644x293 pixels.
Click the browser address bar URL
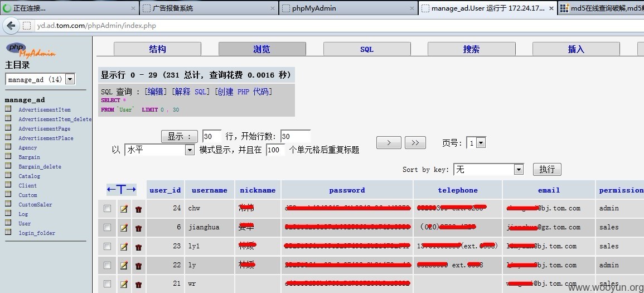(x=96, y=26)
